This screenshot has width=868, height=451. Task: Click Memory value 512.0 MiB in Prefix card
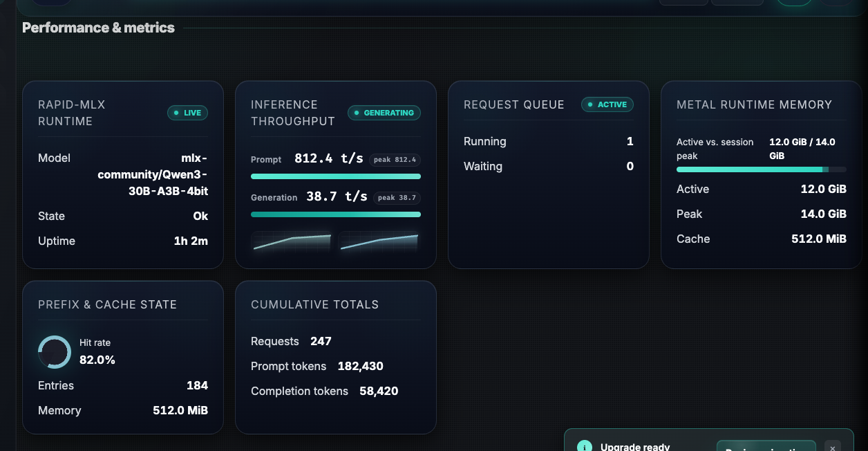click(180, 410)
